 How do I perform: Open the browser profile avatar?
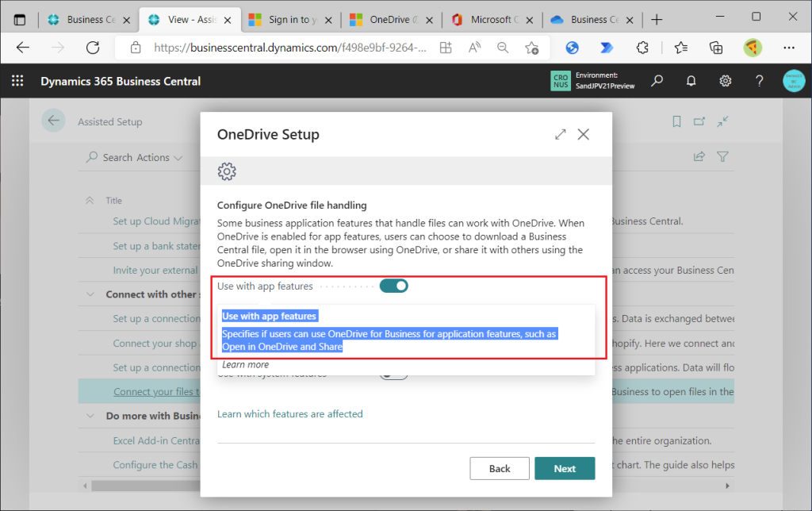pyautogui.click(x=753, y=48)
